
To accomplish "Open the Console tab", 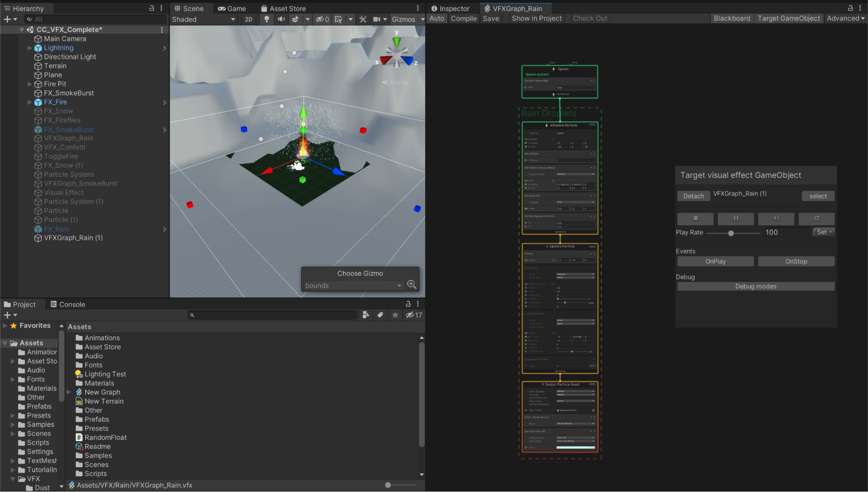I will click(x=68, y=304).
